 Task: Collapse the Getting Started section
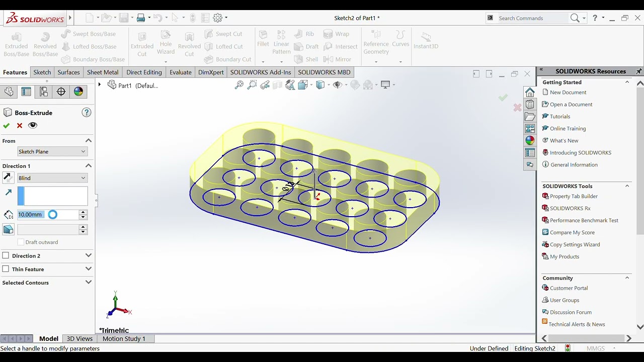tap(627, 82)
